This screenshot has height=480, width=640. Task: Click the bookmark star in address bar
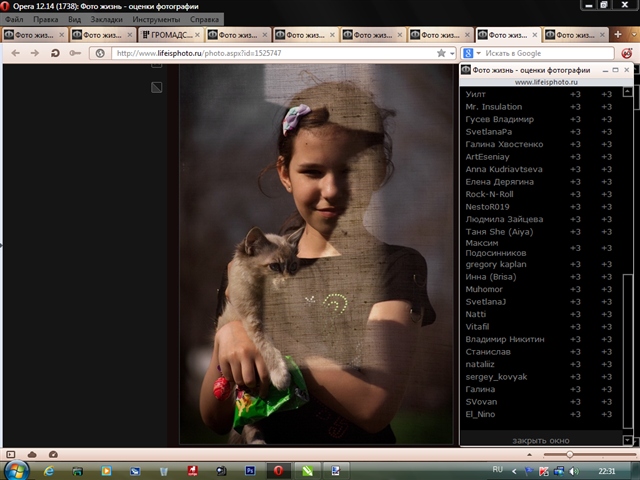point(441,53)
